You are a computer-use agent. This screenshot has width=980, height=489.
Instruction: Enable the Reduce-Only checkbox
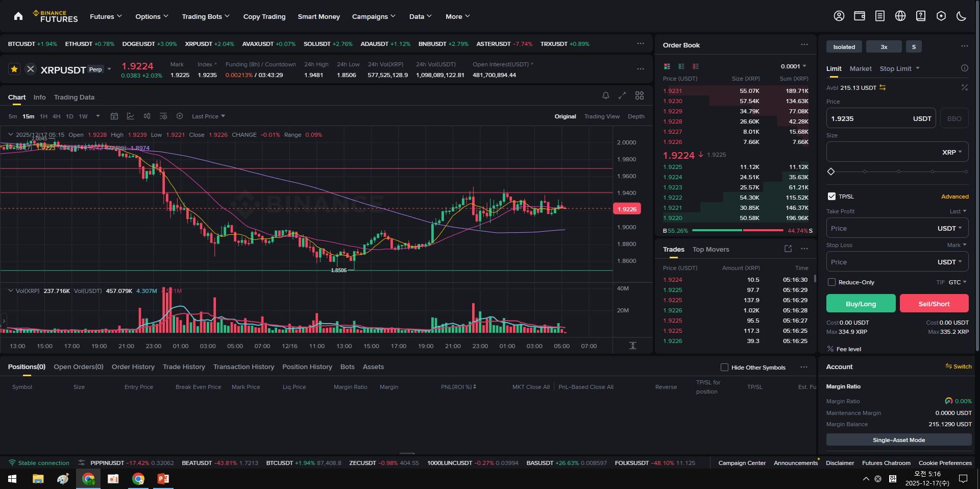[x=831, y=282]
